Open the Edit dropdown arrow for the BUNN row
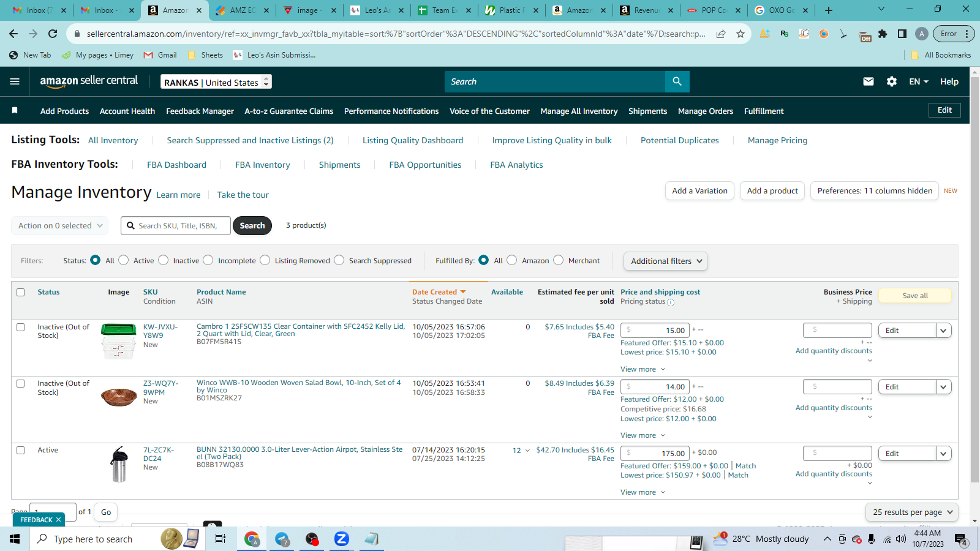 pyautogui.click(x=944, y=454)
